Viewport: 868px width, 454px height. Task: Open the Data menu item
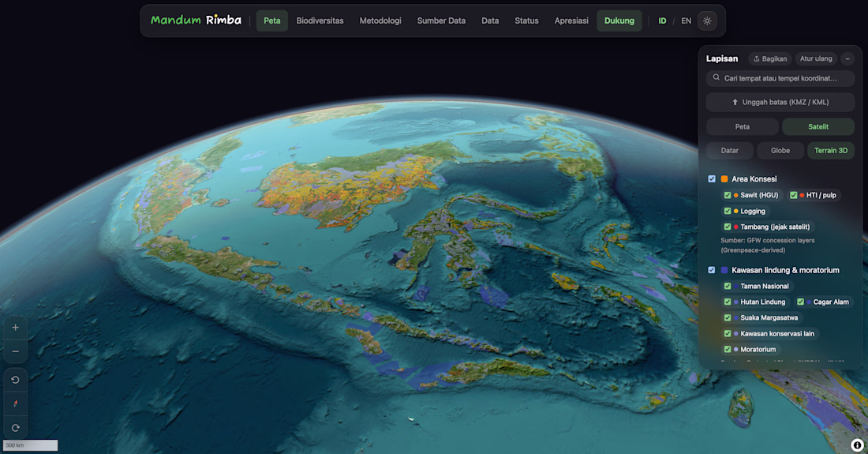click(x=490, y=21)
